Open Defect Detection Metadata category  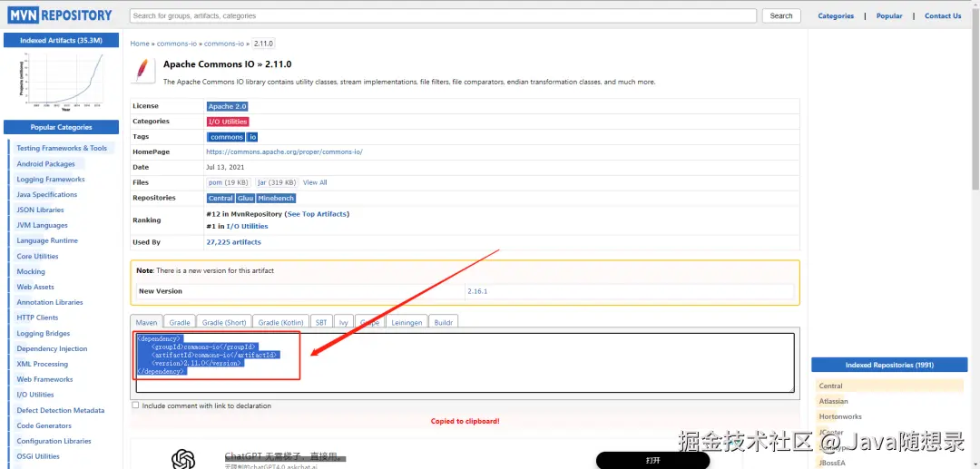pyautogui.click(x=61, y=411)
